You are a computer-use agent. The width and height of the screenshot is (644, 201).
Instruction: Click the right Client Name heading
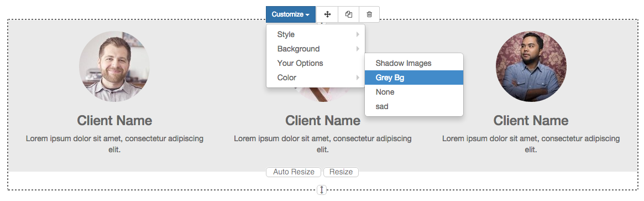pos(531,121)
